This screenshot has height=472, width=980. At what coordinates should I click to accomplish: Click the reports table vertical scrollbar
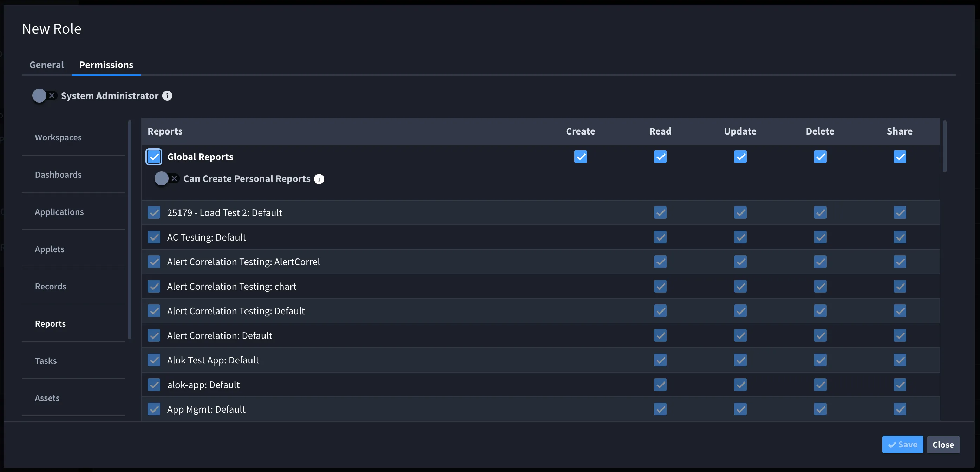point(945,146)
